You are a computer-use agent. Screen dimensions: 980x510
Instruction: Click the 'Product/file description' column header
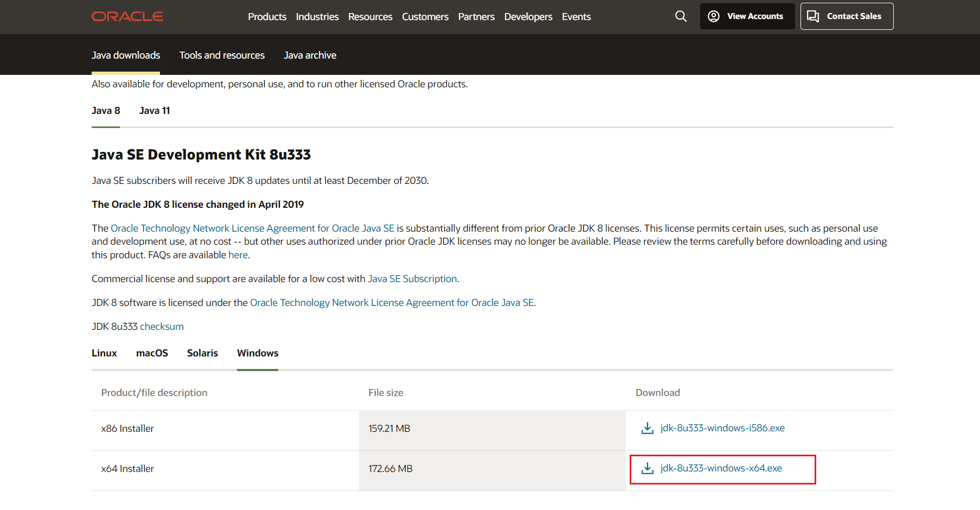154,393
